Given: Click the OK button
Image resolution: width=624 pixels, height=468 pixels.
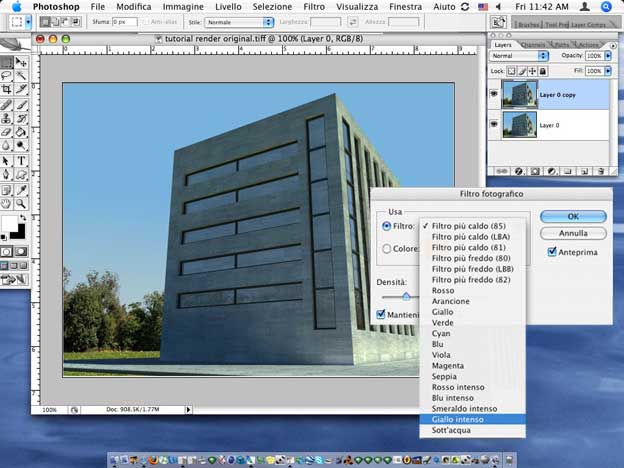Looking at the screenshot, I should 573,216.
